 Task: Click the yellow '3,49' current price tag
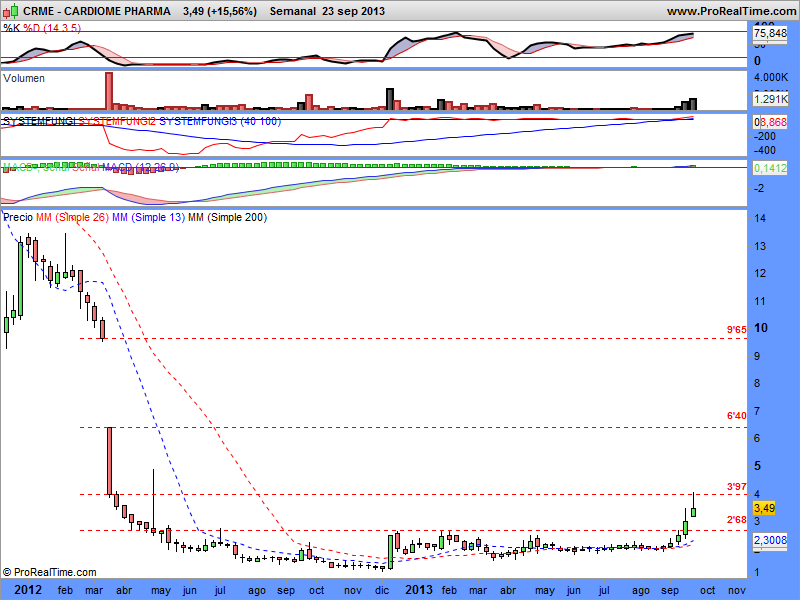click(x=764, y=508)
